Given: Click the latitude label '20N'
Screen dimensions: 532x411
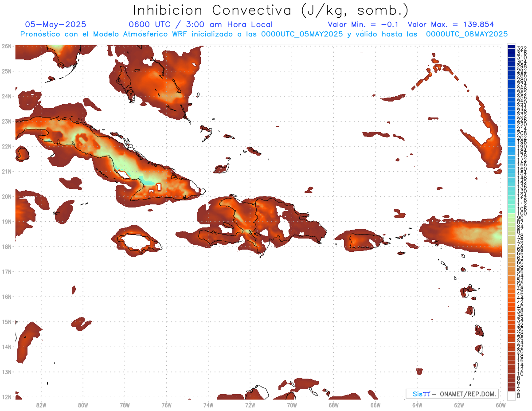Looking at the screenshot, I should pyautogui.click(x=6, y=196).
